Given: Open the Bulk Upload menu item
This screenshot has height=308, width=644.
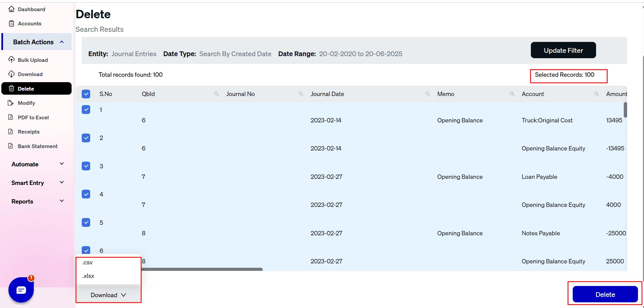Looking at the screenshot, I should coord(33,60).
